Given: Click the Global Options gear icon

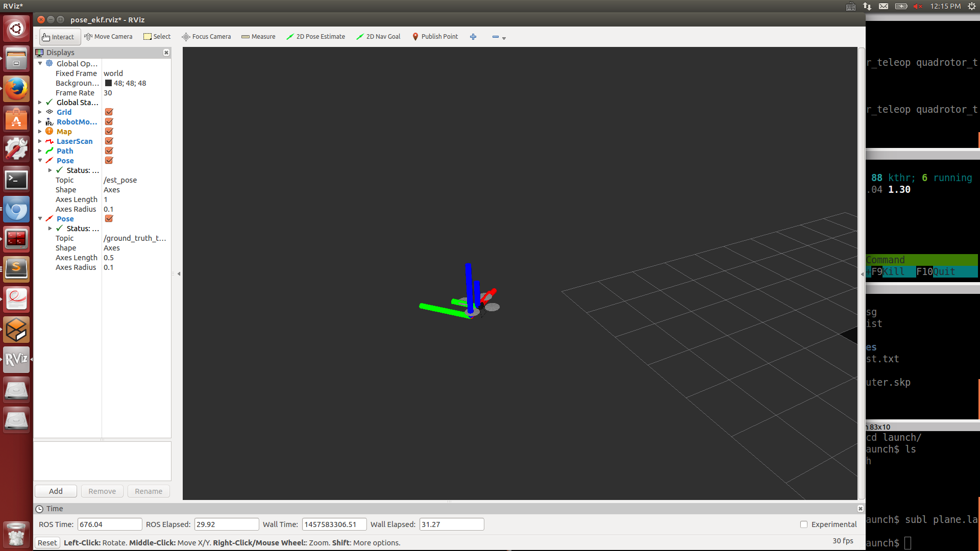Looking at the screenshot, I should [50, 63].
